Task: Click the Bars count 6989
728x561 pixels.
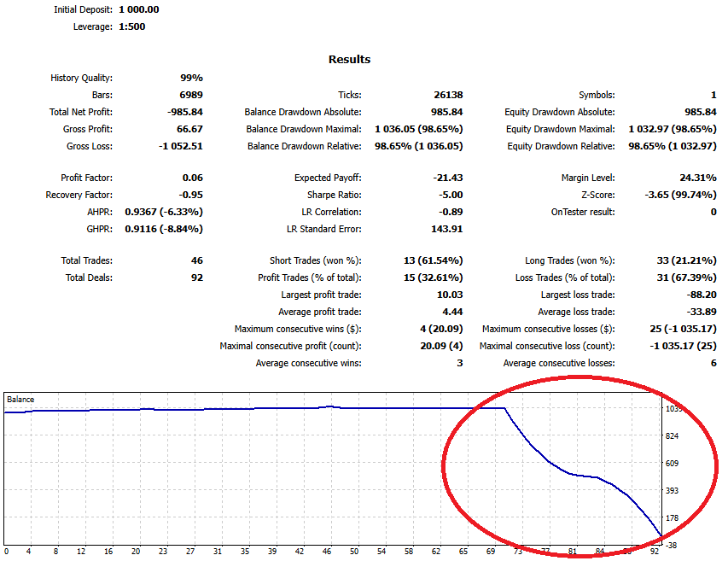Action: click(191, 95)
